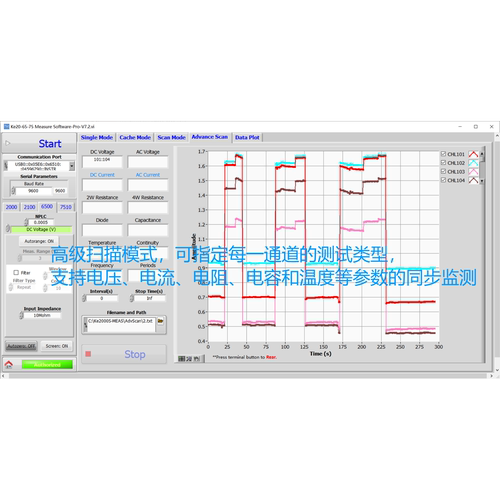Click the vertical scrollbar down arrow
This screenshot has height=500, width=500.
pos(497,370)
